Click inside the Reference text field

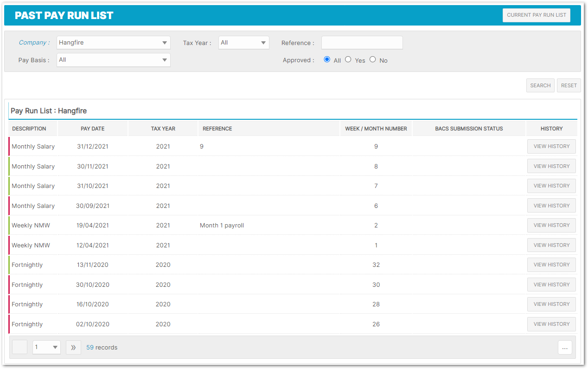[362, 42]
